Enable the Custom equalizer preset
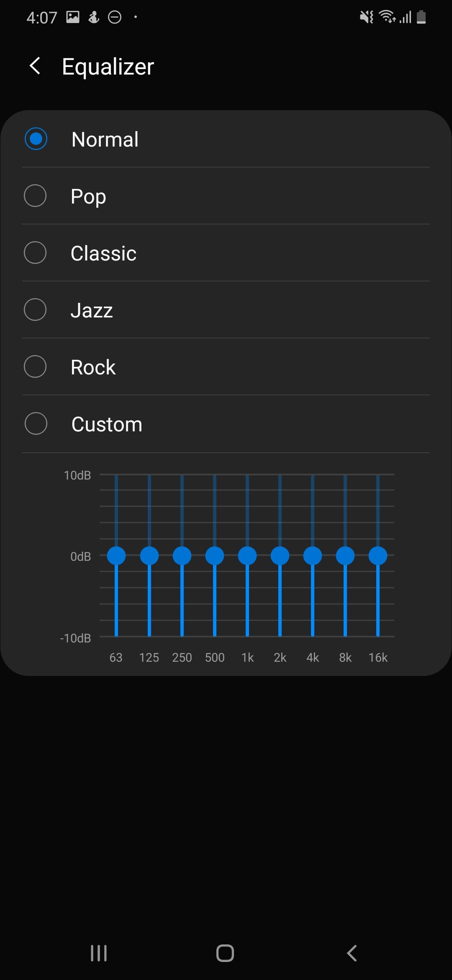452x980 pixels. pos(36,423)
